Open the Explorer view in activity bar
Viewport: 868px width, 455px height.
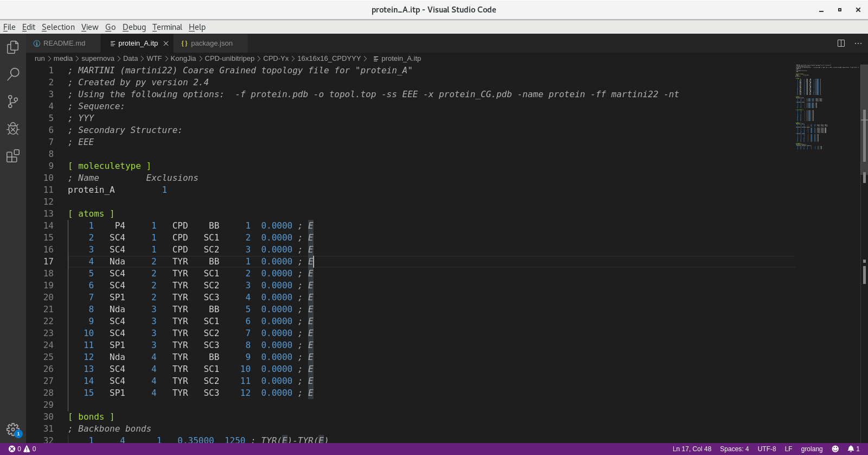[x=13, y=48]
